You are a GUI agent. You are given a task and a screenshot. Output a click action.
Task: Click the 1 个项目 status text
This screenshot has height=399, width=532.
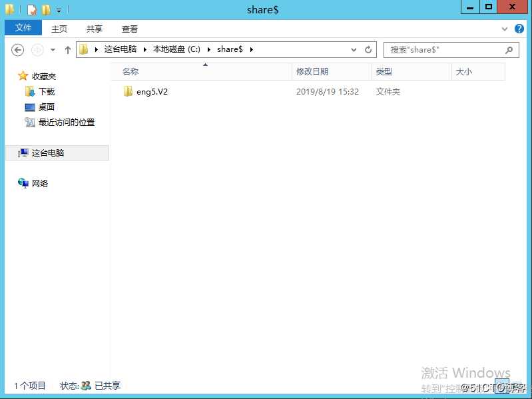tap(29, 386)
